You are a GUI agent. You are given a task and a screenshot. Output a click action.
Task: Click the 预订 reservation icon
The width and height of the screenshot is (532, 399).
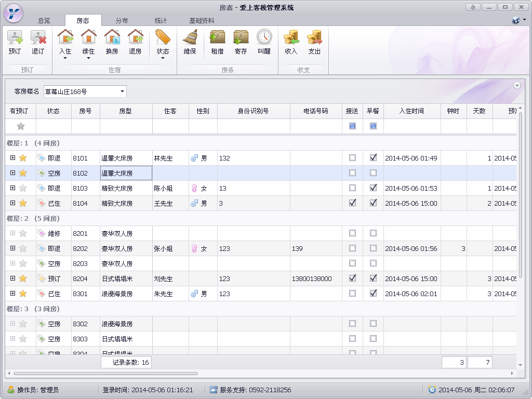(15, 38)
